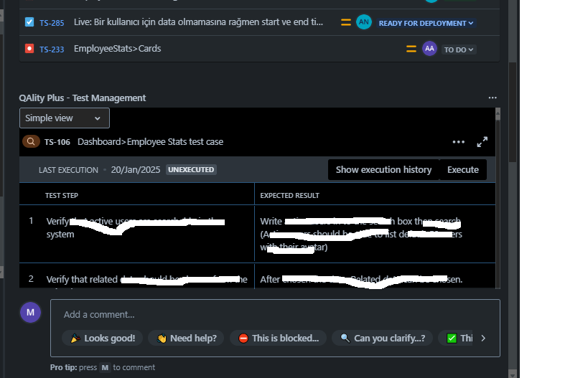Open issue link TS-285

tap(52, 23)
